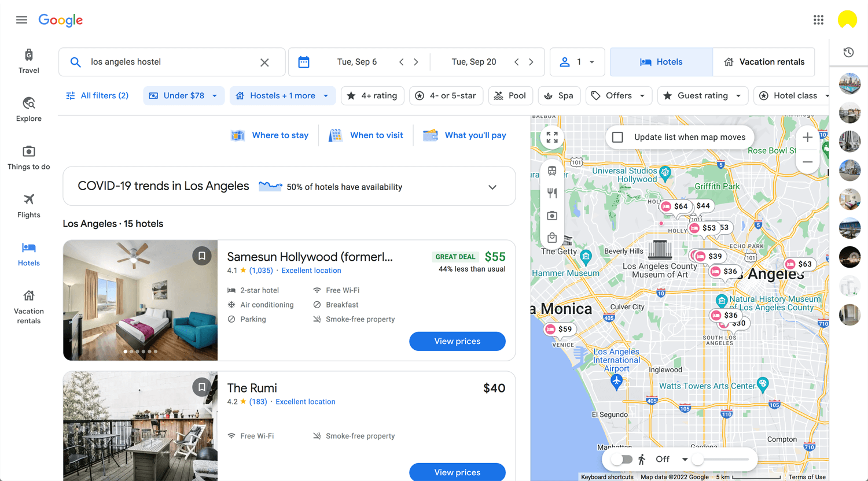Open the guest count dropdown

(x=578, y=62)
